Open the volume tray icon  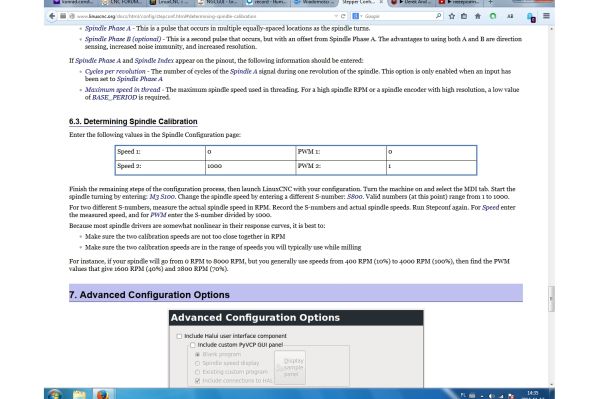coord(492,396)
